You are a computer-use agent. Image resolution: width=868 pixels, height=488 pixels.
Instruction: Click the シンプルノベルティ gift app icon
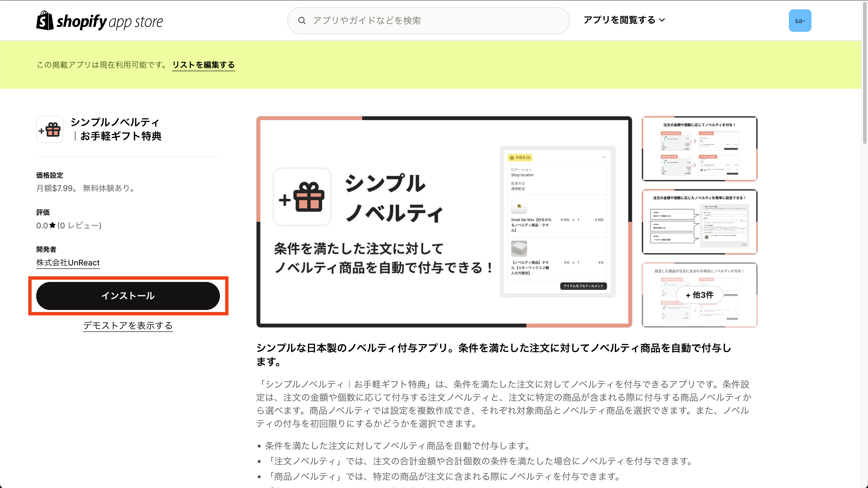(50, 129)
